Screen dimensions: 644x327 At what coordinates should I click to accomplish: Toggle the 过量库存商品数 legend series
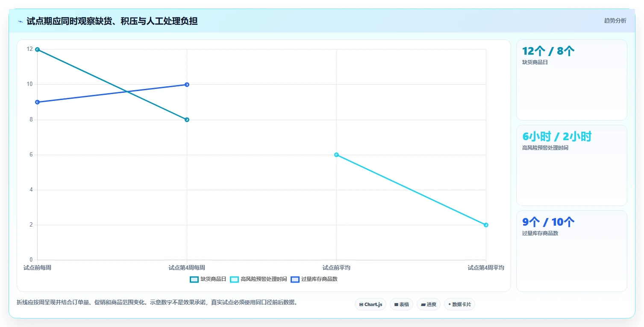(314, 279)
